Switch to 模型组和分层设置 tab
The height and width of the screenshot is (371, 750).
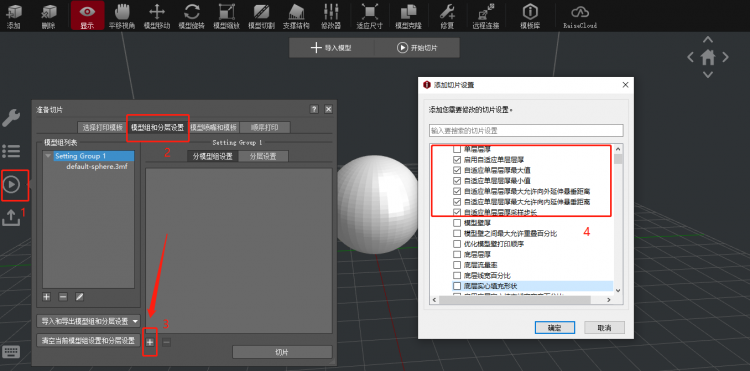click(157, 128)
